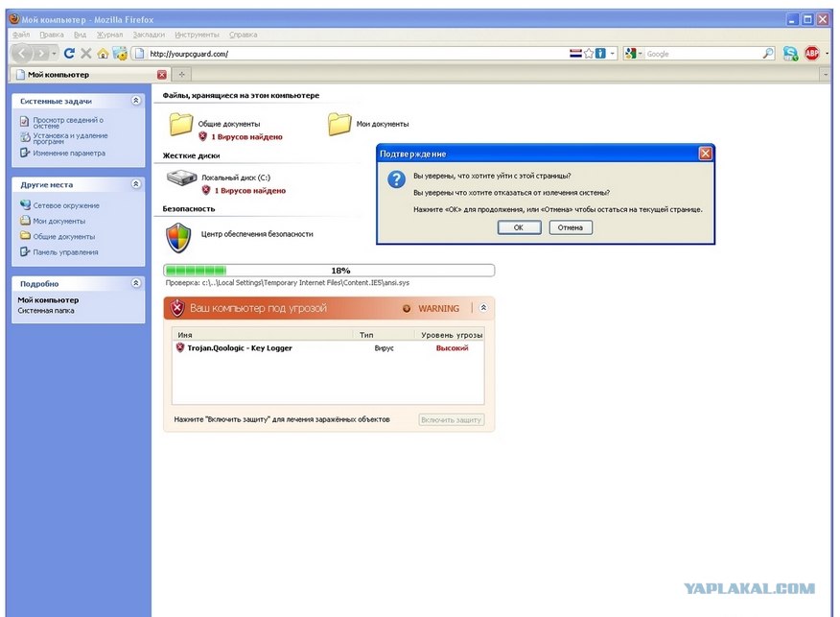840x617 pixels.
Task: Collapse the Ваш компьютер под угрозой warning panel
Action: tap(483, 308)
